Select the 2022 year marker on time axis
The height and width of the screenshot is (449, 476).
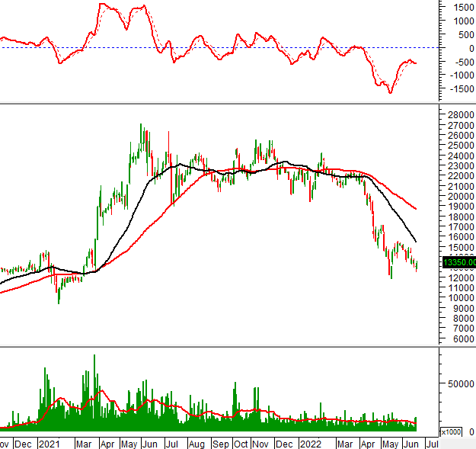[x=310, y=443]
